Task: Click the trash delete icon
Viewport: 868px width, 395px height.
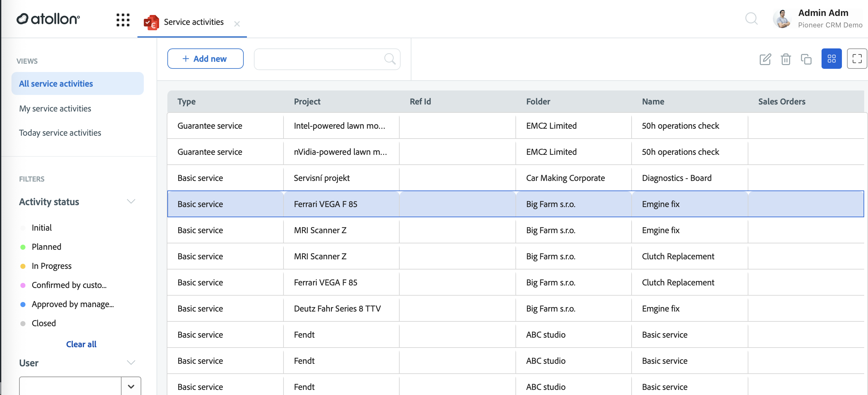Action: (786, 59)
